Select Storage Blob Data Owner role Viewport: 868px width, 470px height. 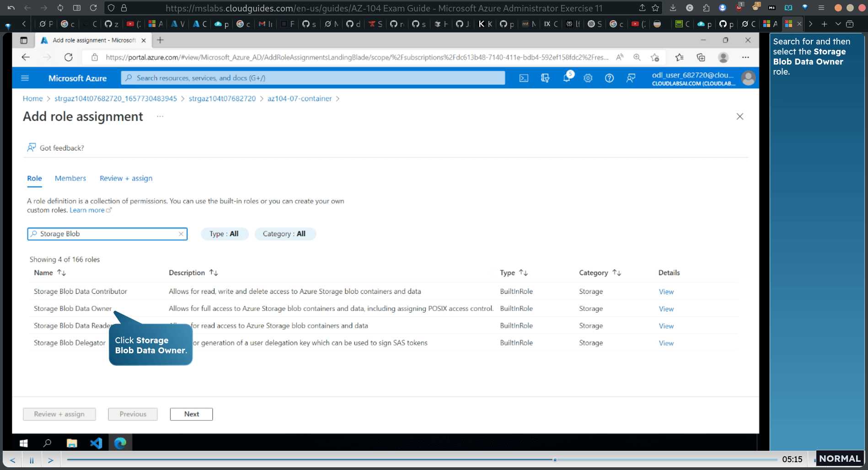[x=73, y=308]
